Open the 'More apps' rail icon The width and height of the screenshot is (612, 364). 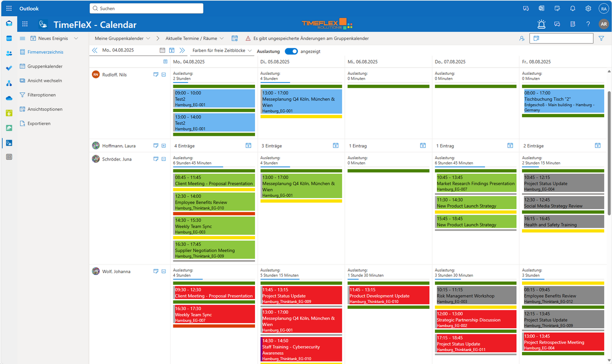[9, 157]
